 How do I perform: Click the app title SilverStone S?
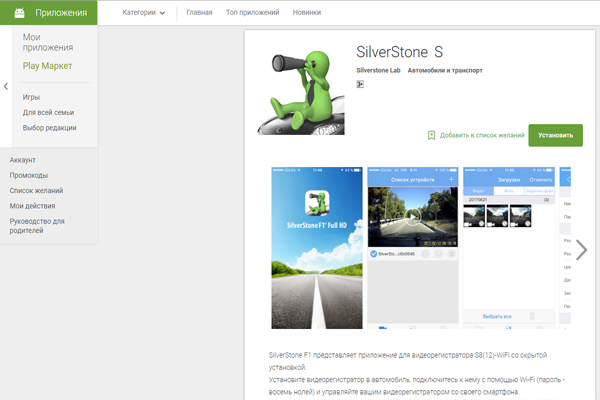pyautogui.click(x=399, y=52)
